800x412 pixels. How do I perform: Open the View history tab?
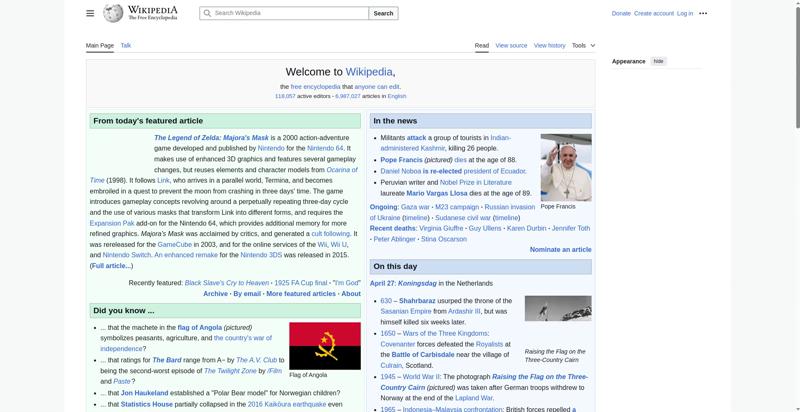tap(549, 45)
